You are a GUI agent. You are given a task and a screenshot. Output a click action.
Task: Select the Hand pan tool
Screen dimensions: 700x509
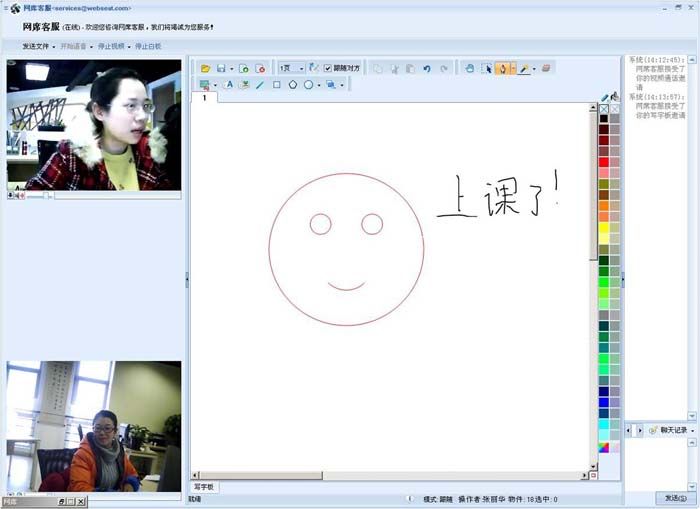tap(469, 68)
